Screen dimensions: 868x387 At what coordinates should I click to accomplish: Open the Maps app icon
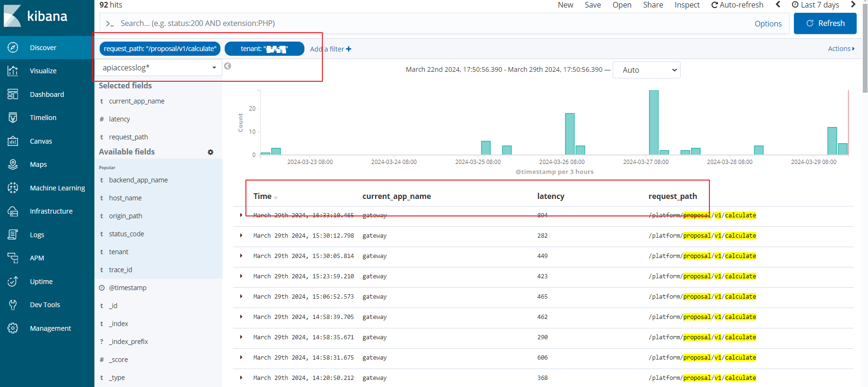[x=13, y=164]
